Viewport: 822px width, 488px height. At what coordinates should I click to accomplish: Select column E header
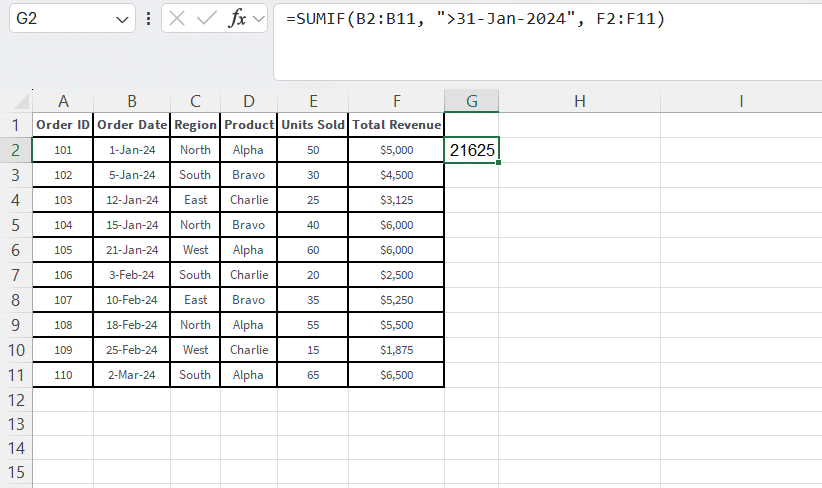click(x=313, y=101)
